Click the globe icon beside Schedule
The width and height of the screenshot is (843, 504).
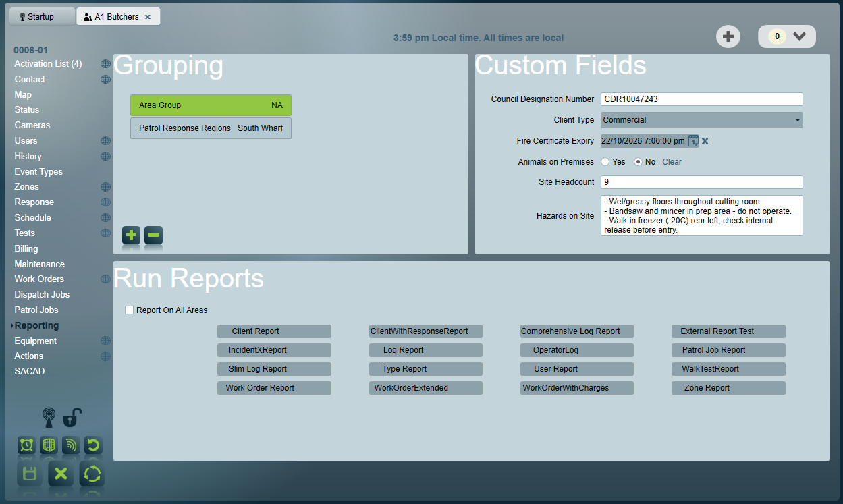coord(105,218)
